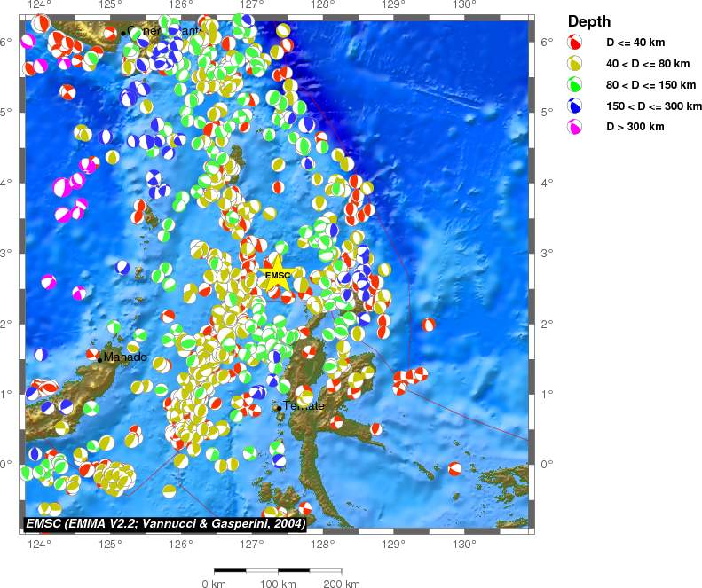Viewport: 702px width, 588px height.
Task: Click the 'D <= 40 km' legend label
Action: coord(635,42)
